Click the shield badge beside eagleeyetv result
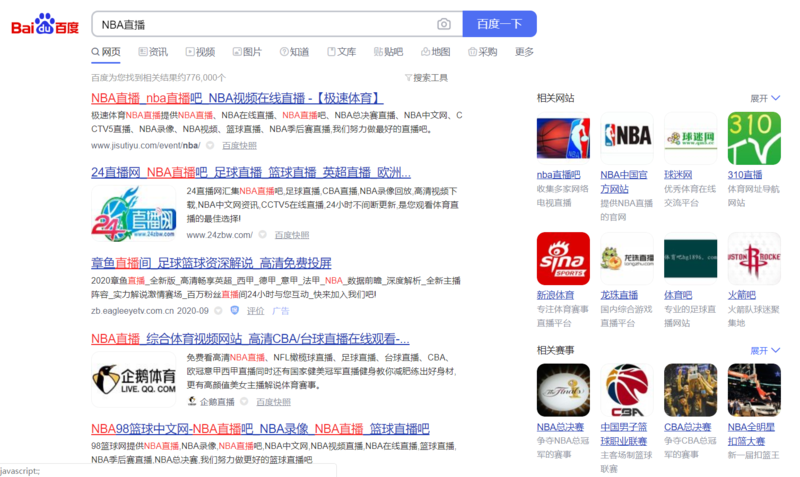This screenshot has width=800, height=477. click(x=235, y=310)
